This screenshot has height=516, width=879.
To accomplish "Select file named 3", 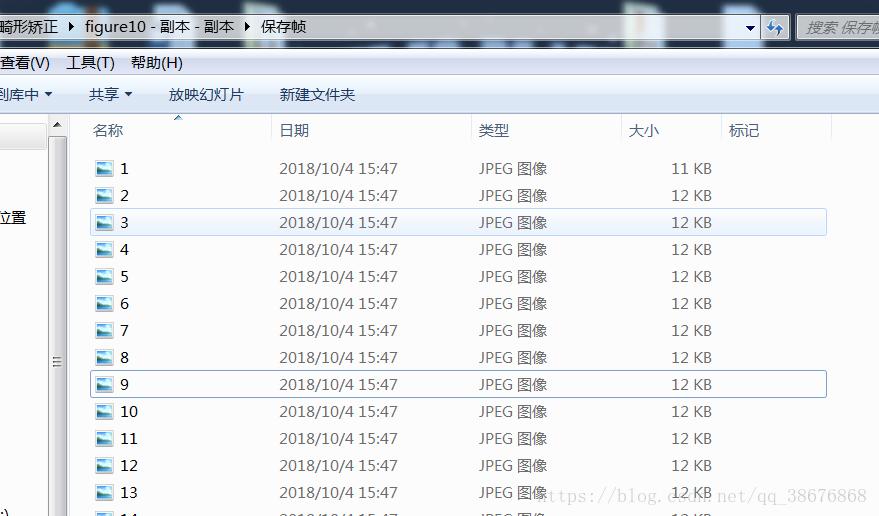I will click(x=124, y=223).
